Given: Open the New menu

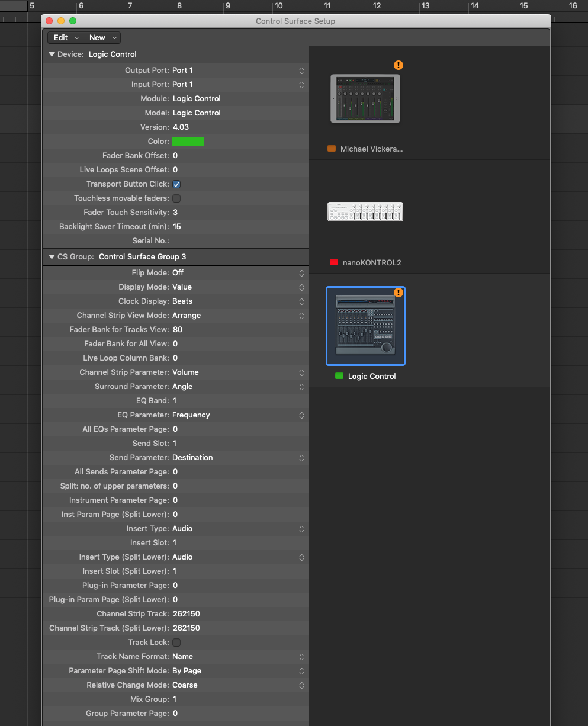Looking at the screenshot, I should (102, 37).
